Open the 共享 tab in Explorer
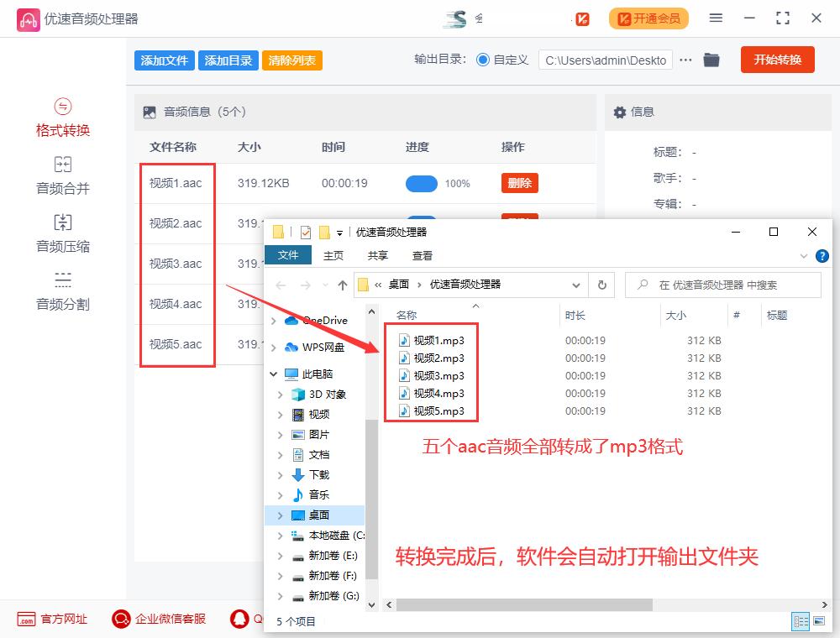This screenshot has height=638, width=840. (377, 255)
